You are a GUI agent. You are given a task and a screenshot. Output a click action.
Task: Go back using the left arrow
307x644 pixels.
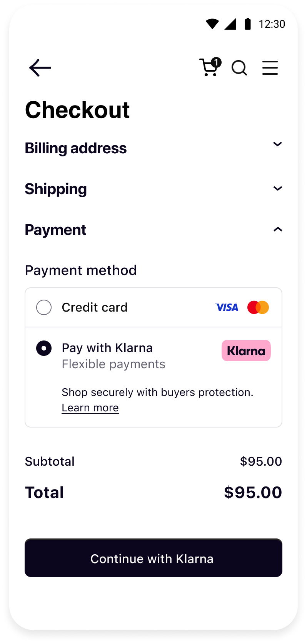[40, 68]
